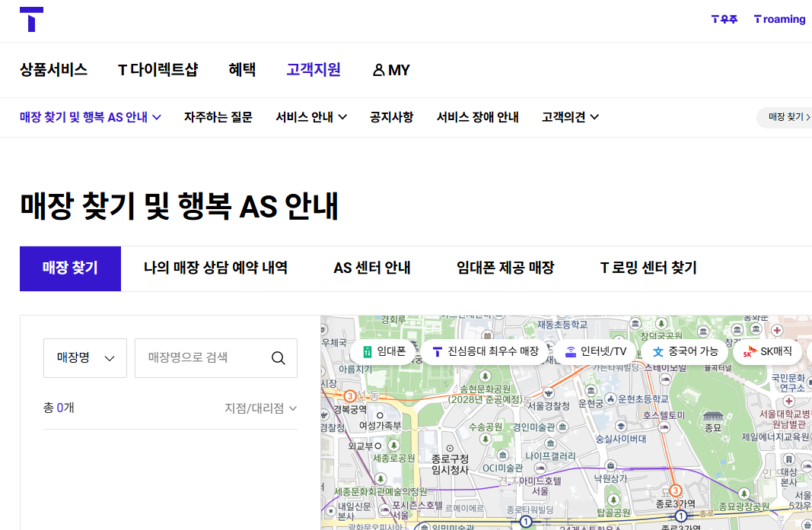Expand the 고객의견 submenu
812x530 pixels.
(x=570, y=117)
